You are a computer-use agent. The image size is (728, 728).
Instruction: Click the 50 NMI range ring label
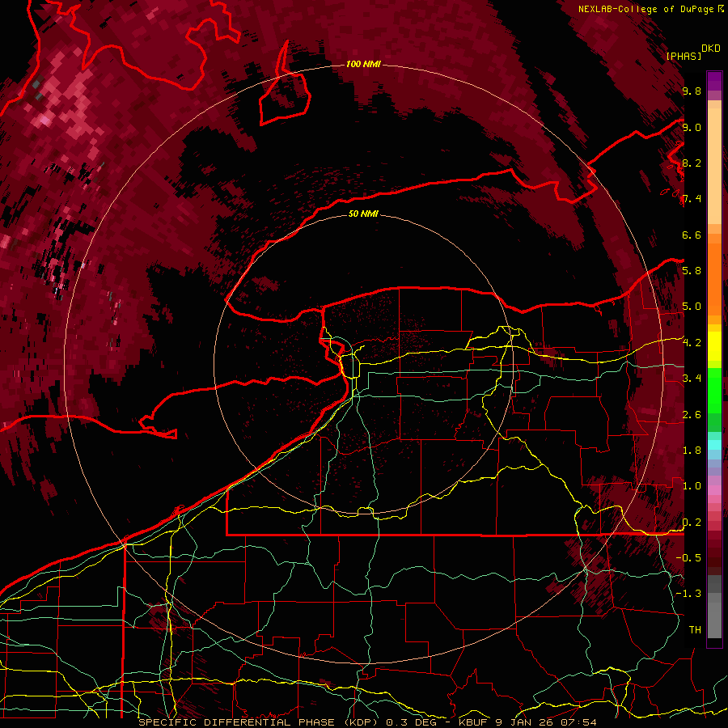[363, 214]
